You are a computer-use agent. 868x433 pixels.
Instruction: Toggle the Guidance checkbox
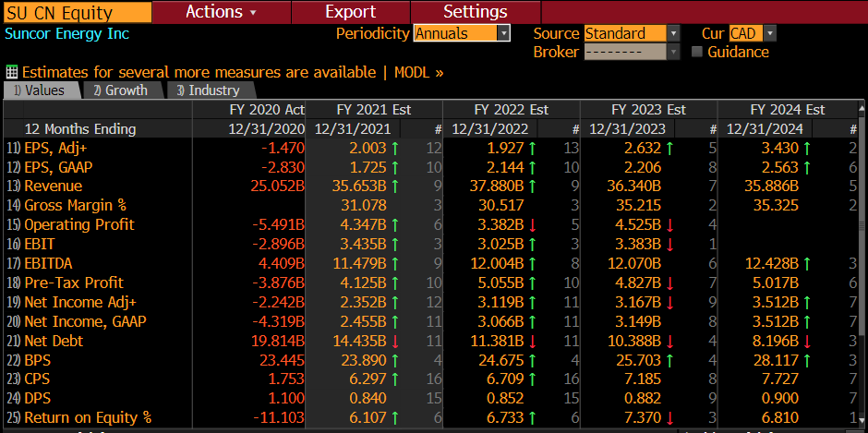tap(697, 52)
